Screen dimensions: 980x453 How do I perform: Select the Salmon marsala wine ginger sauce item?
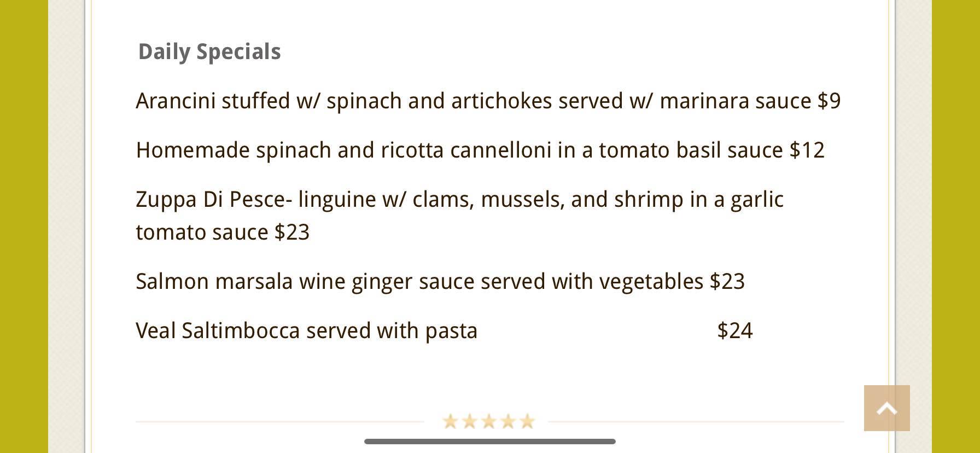click(440, 282)
